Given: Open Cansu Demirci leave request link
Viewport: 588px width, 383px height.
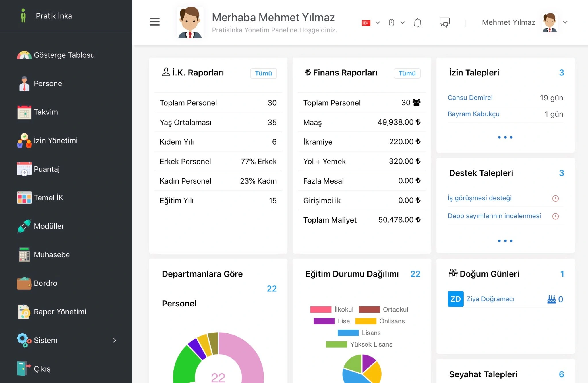Looking at the screenshot, I should (x=470, y=97).
